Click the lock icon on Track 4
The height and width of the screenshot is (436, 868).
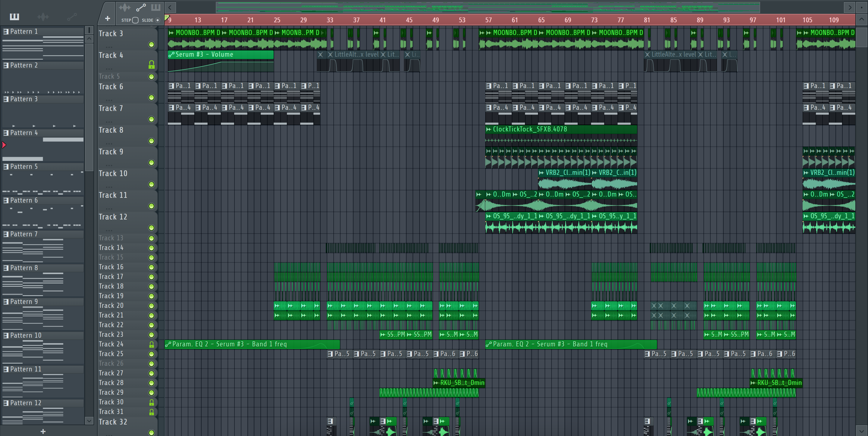click(151, 65)
